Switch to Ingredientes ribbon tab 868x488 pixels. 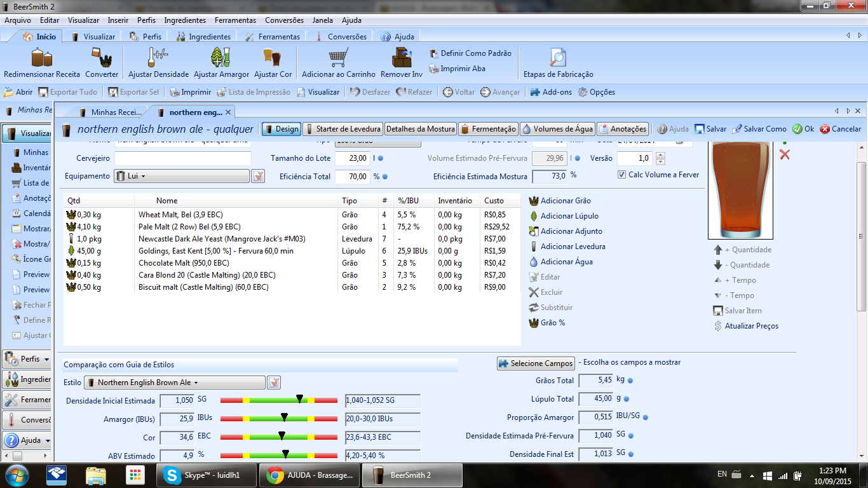pyautogui.click(x=204, y=37)
